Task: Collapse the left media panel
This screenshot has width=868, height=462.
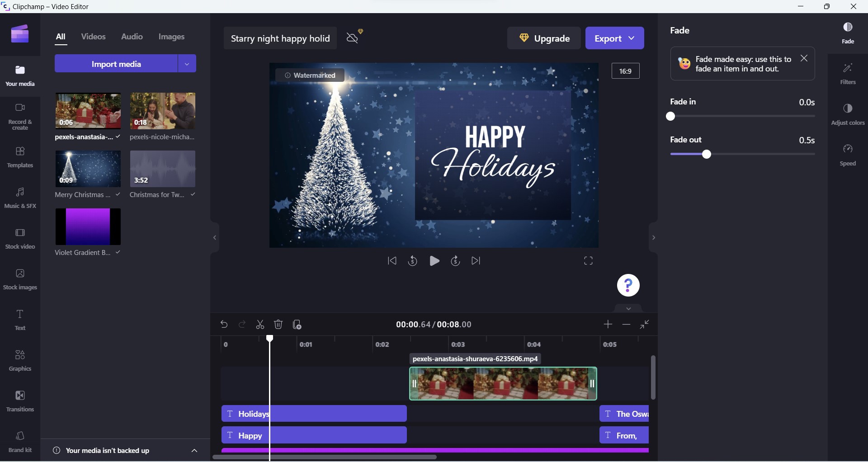Action: (215, 237)
